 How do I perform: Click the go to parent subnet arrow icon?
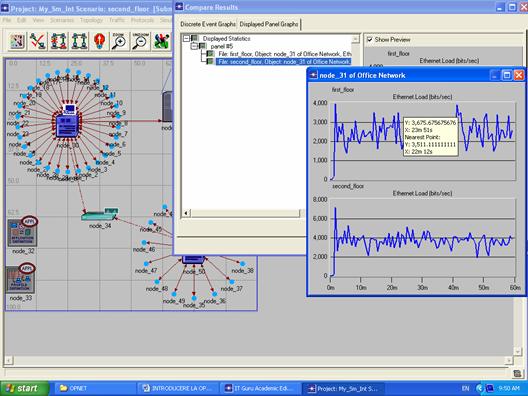tap(100, 41)
